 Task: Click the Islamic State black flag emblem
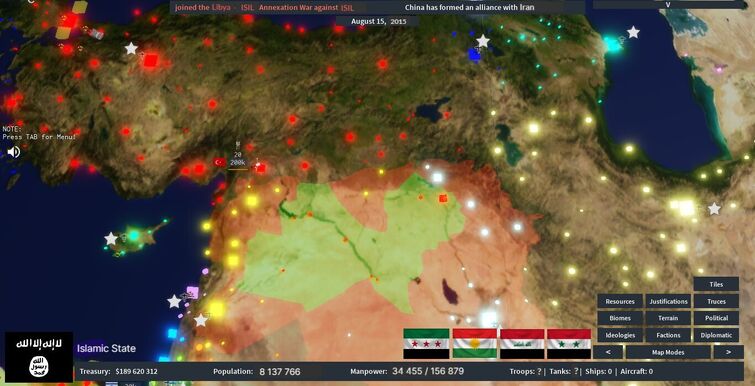(x=39, y=357)
